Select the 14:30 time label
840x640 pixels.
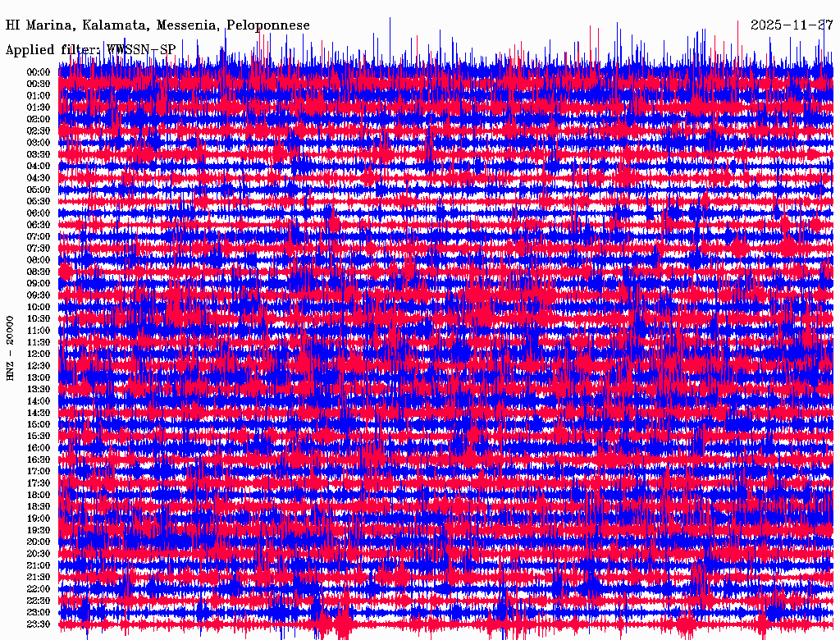39,414
